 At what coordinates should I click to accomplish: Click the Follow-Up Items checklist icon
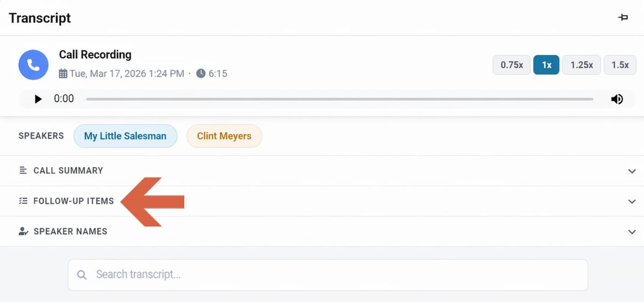(x=23, y=201)
